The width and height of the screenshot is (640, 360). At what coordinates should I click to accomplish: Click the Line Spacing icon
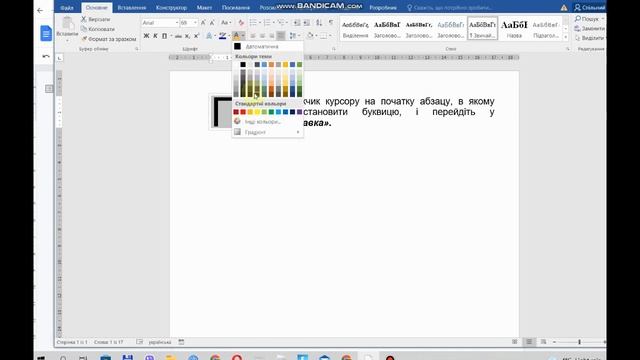click(293, 36)
